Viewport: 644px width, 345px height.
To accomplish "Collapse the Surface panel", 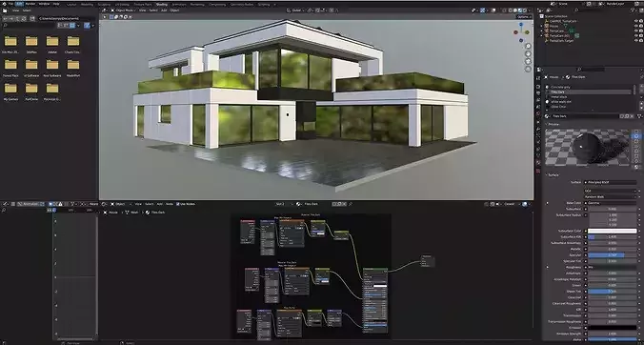I will (553, 175).
